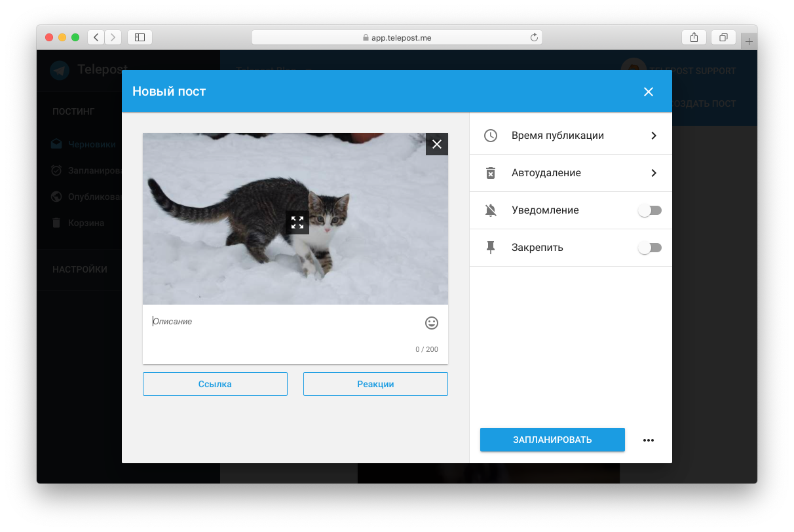Click the fullscreen expand icon on the cat image
This screenshot has height=532, width=794.
[297, 222]
